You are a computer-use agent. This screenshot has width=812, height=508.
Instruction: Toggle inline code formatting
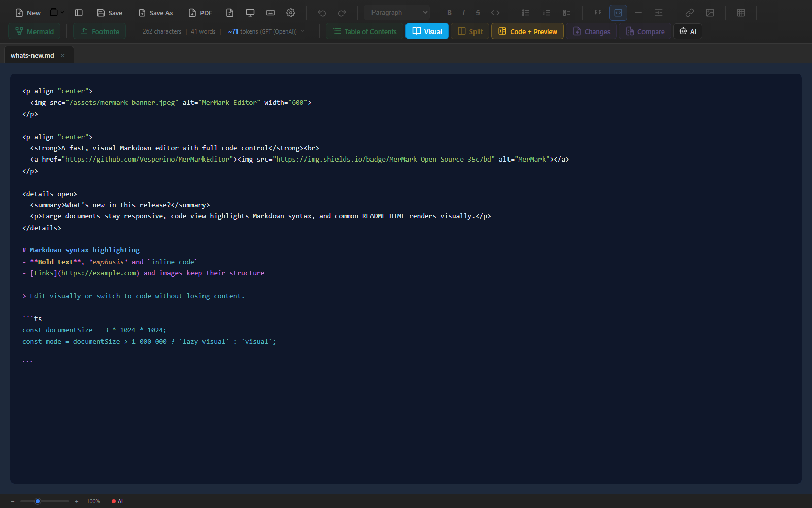click(495, 13)
